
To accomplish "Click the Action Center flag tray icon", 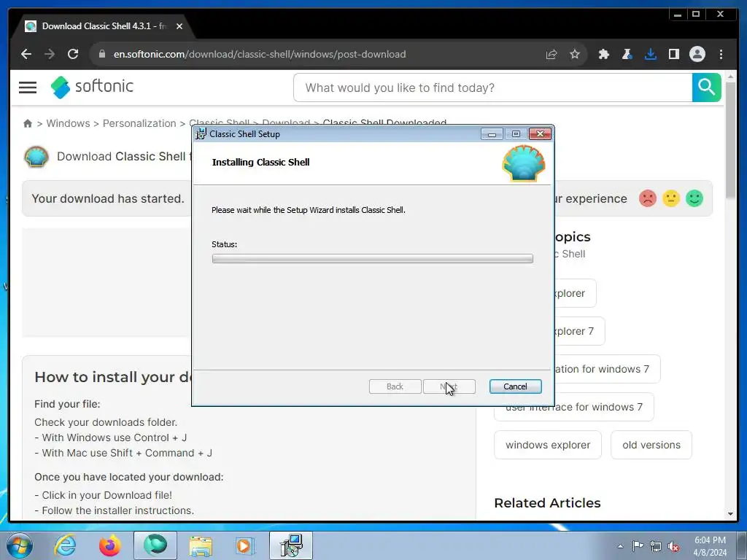I will [x=638, y=546].
